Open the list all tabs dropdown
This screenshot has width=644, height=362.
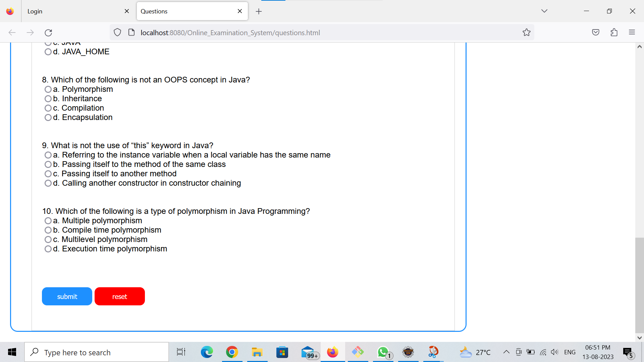coord(544,11)
